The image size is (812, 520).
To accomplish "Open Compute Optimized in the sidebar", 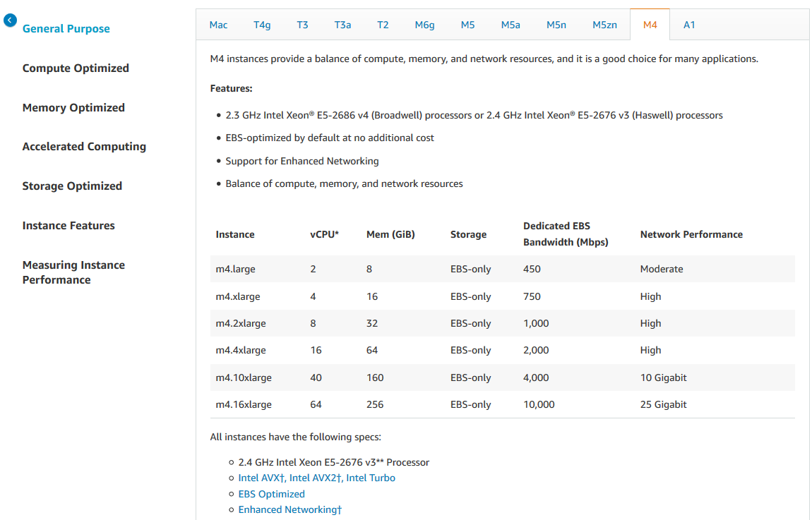I will pos(76,68).
